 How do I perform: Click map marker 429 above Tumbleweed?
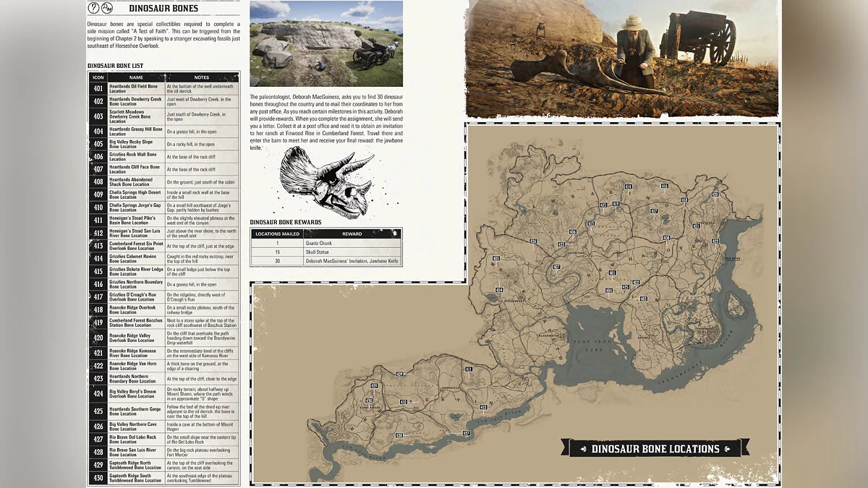374,385
